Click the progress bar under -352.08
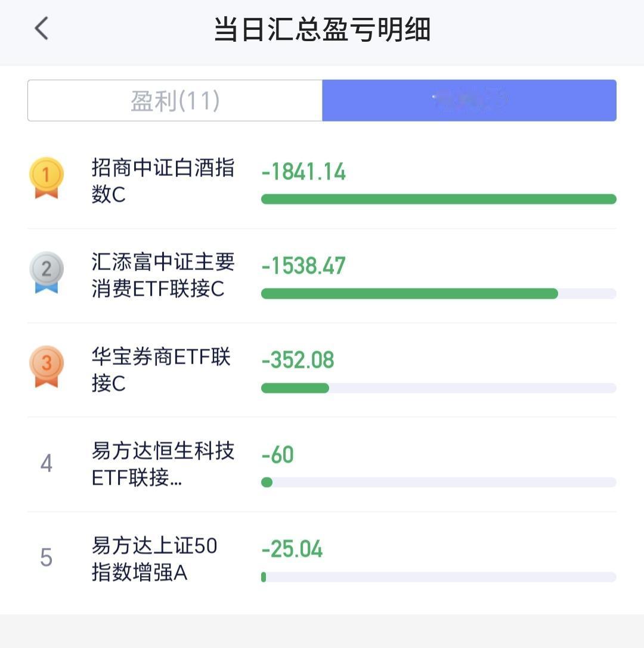Image resolution: width=644 pixels, height=648 pixels. click(x=438, y=388)
